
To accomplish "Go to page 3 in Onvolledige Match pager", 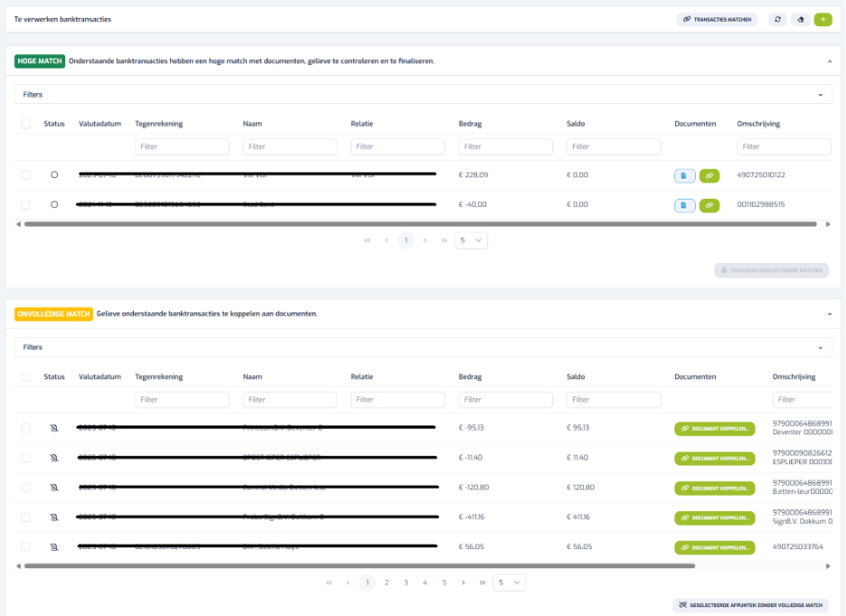I will coord(406,583).
